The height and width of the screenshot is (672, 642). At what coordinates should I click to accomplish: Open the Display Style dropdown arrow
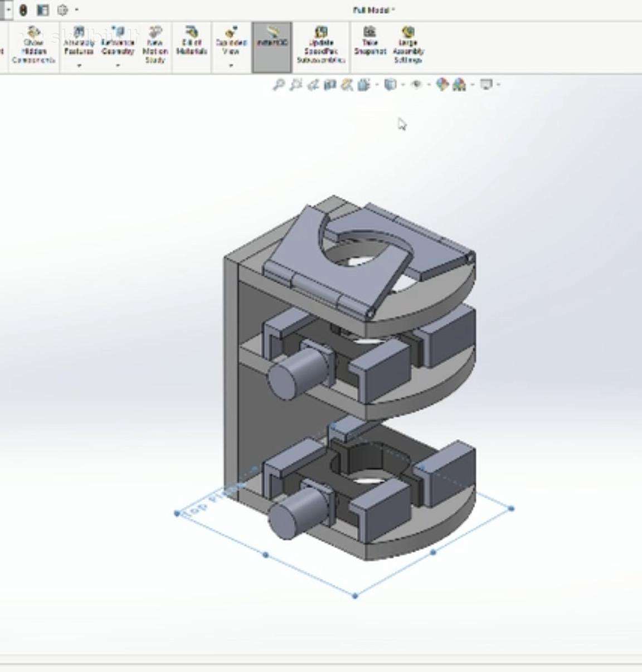403,85
